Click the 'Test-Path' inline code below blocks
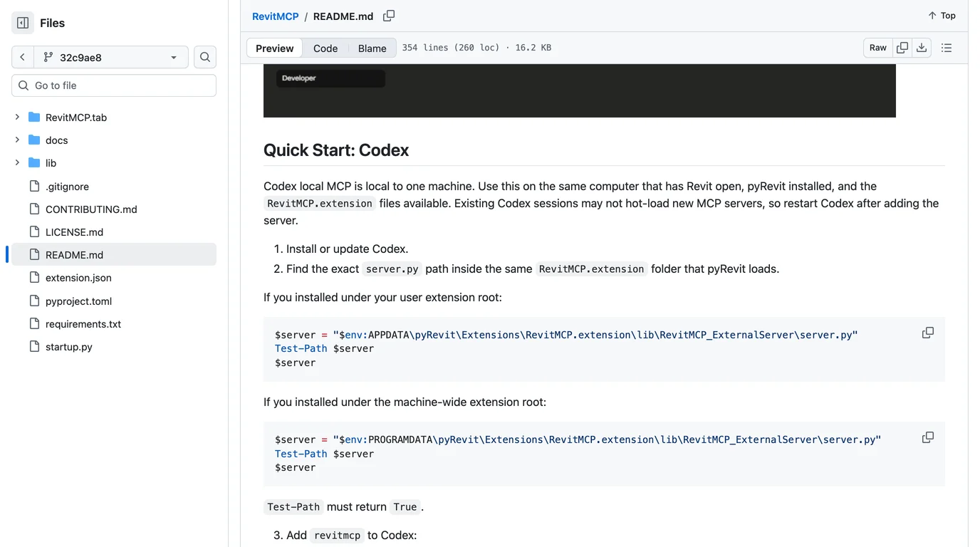 [x=293, y=507]
